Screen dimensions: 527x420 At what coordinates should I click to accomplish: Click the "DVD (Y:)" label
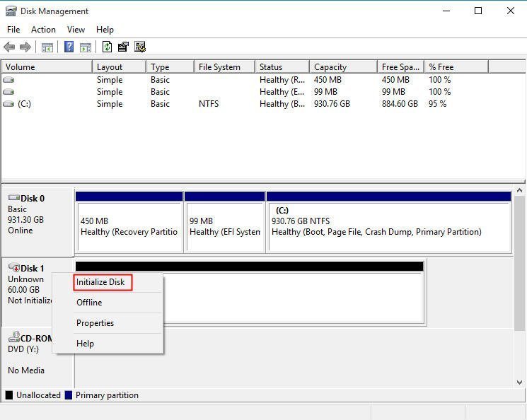tap(23, 349)
